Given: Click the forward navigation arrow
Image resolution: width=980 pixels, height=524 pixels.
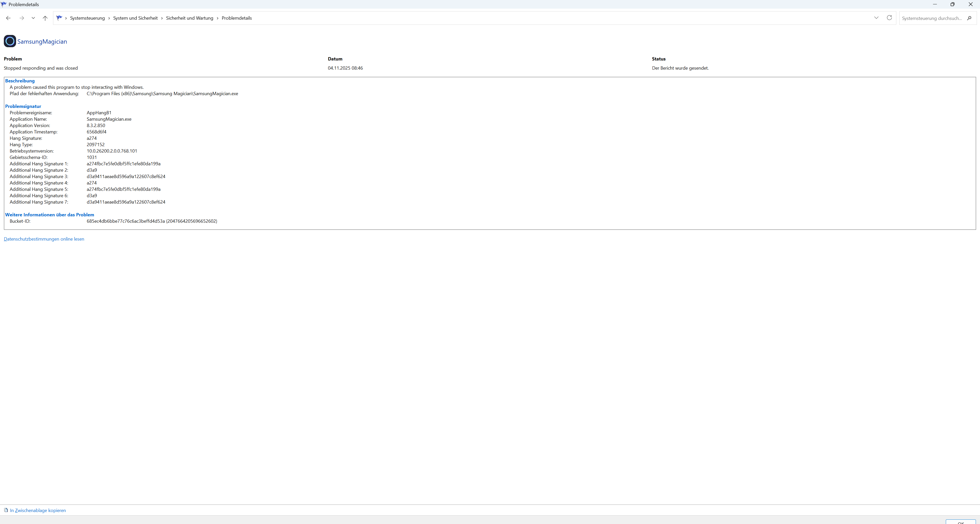Looking at the screenshot, I should pos(22,18).
